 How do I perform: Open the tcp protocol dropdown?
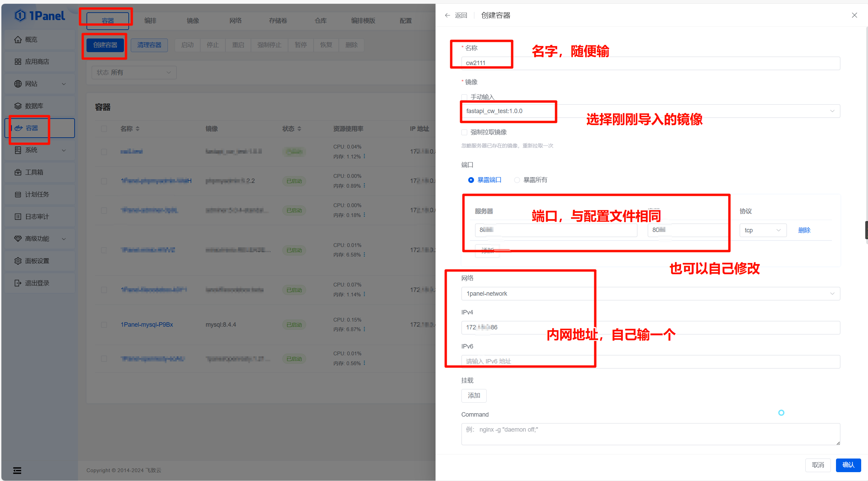pos(763,230)
